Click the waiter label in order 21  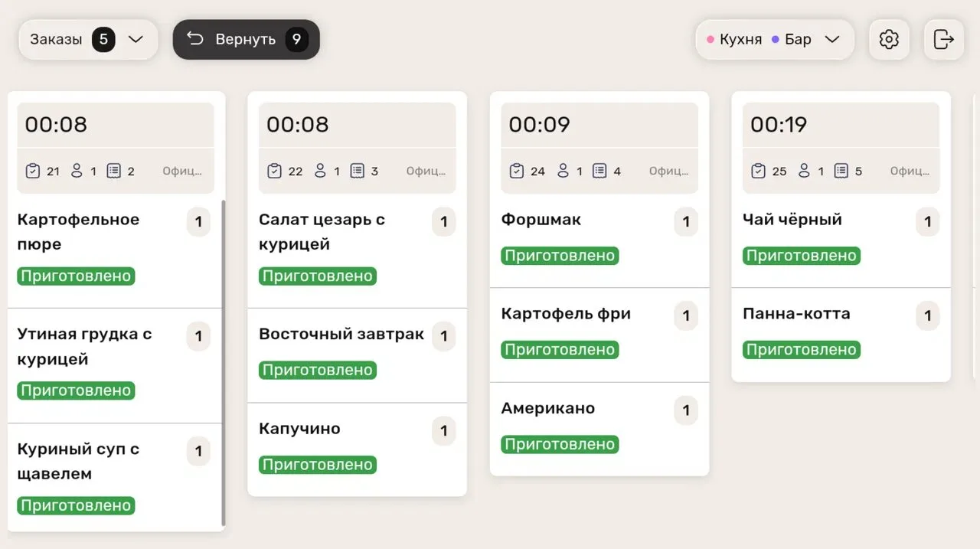tap(182, 172)
